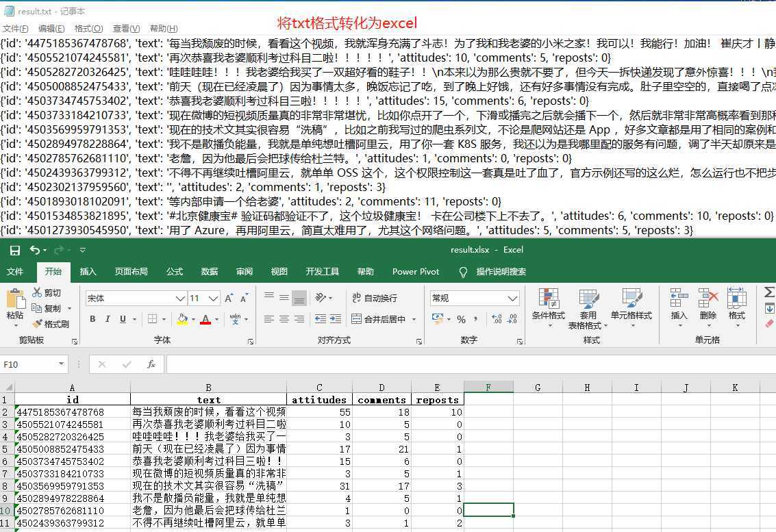
Task: Select the Format Painter brush
Action: point(51,324)
